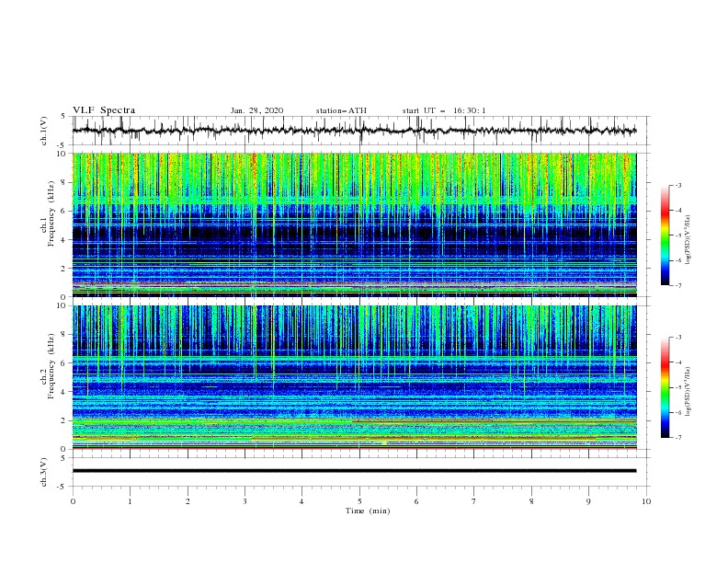Image resolution: width=728 pixels, height=563 pixels.
Task: Click the ch.1 spectrogram color scale bar
Action: (x=665, y=236)
